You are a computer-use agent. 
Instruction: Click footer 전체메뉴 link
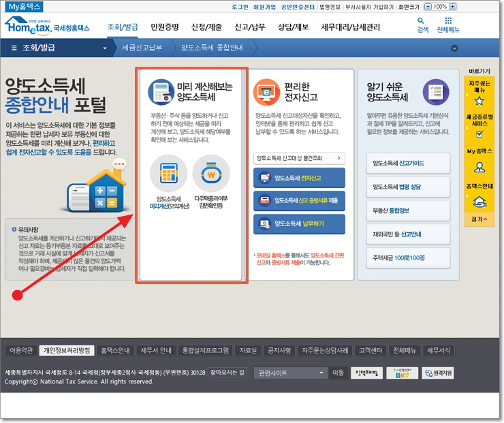point(405,350)
